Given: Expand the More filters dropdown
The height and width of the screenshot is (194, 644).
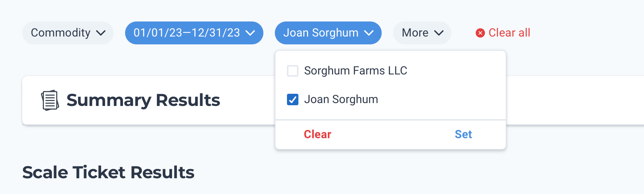Looking at the screenshot, I should point(415,33).
